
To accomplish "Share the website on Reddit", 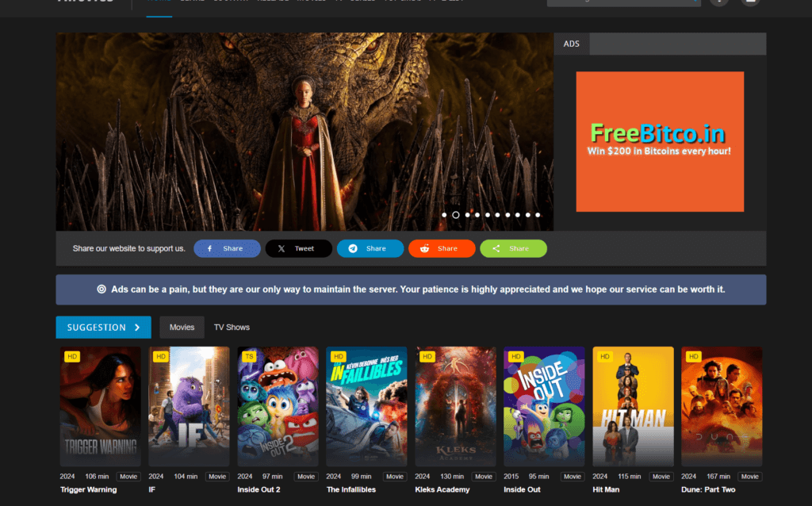I will pyautogui.click(x=441, y=248).
